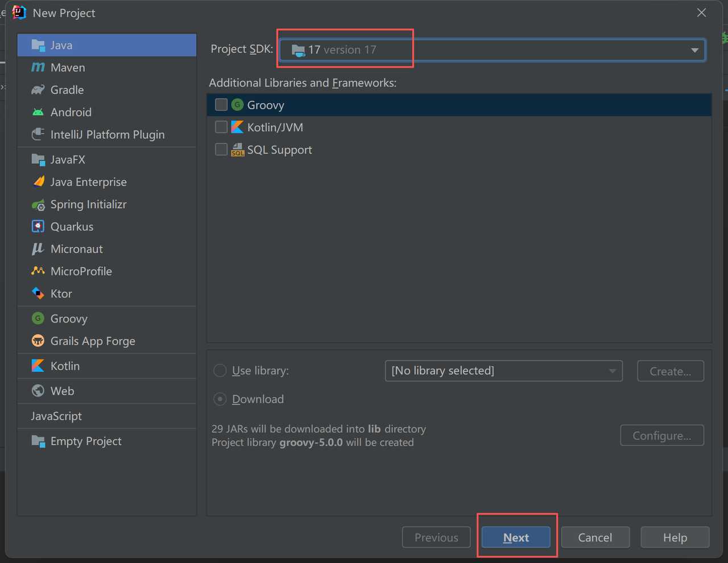Open the No library selected combo box

504,371
